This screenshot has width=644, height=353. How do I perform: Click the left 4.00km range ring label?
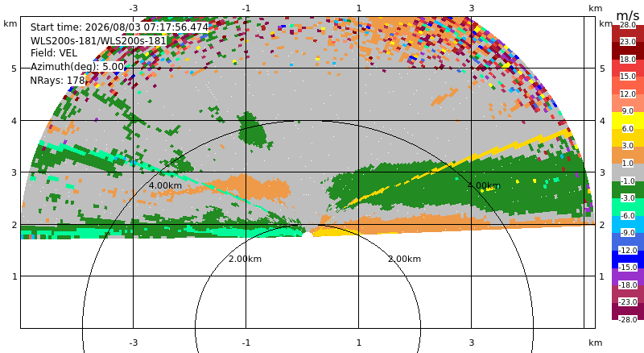coord(165,185)
